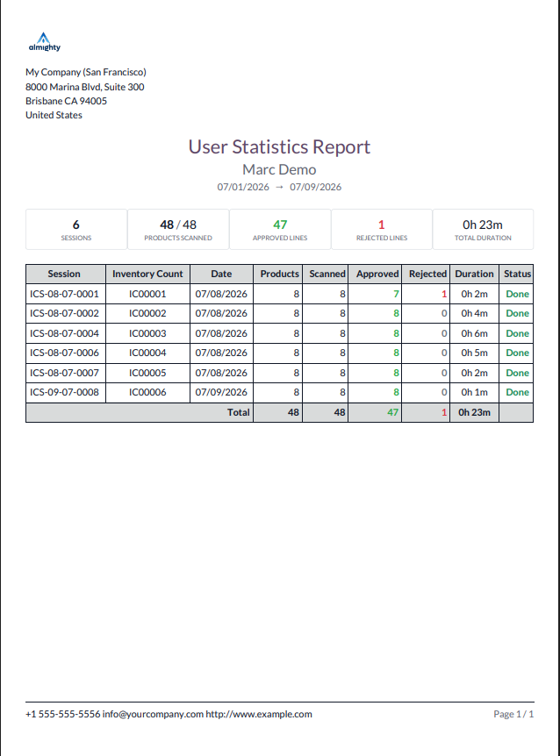Screen dimensions: 560x756
Task: Click the rejected value 1 for ICS-08-07-0001
Action: tap(444, 294)
